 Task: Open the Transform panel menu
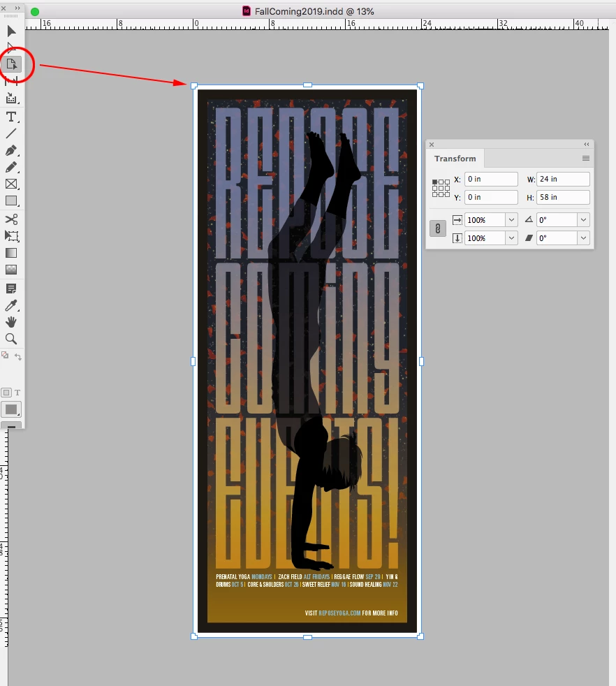(x=586, y=159)
